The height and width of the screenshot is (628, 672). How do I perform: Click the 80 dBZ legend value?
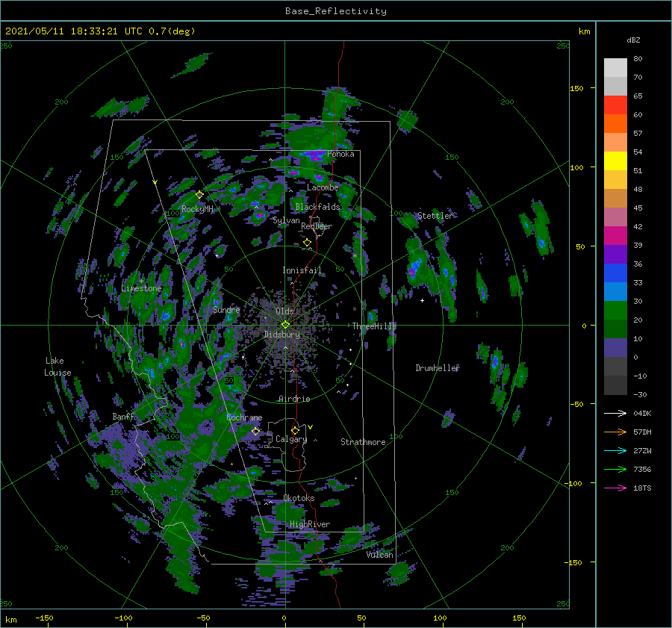tap(638, 59)
